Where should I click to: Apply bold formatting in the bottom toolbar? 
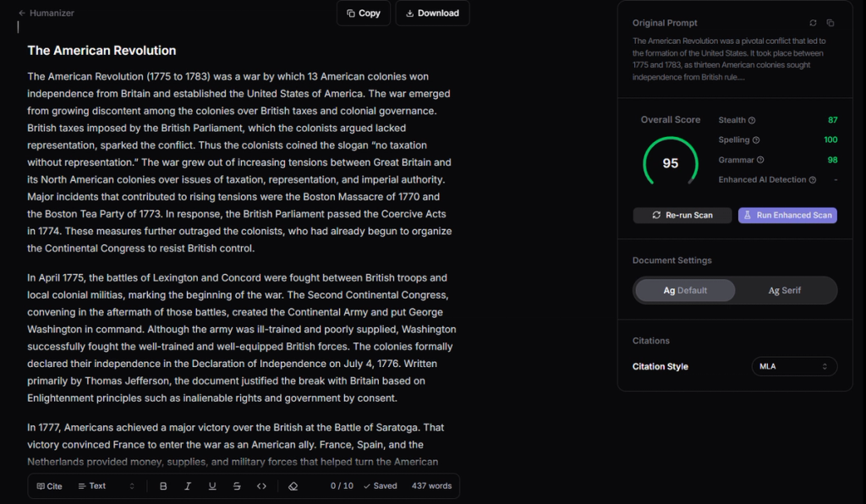coord(163,485)
